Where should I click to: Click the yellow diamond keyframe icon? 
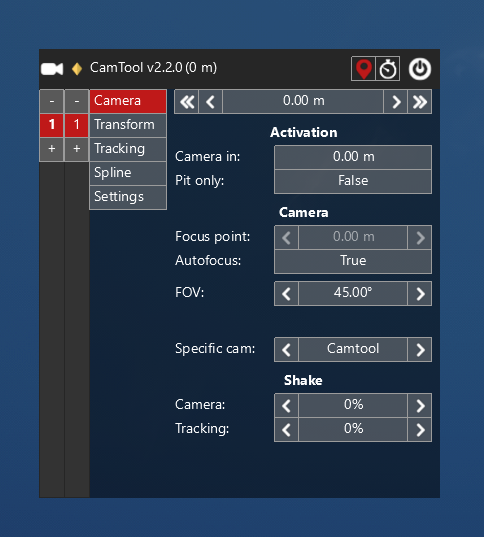pyautogui.click(x=77, y=69)
